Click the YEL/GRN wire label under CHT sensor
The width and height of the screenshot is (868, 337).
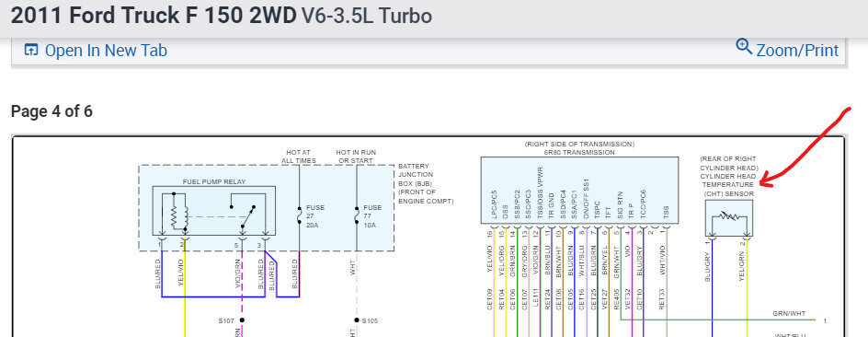[742, 267]
